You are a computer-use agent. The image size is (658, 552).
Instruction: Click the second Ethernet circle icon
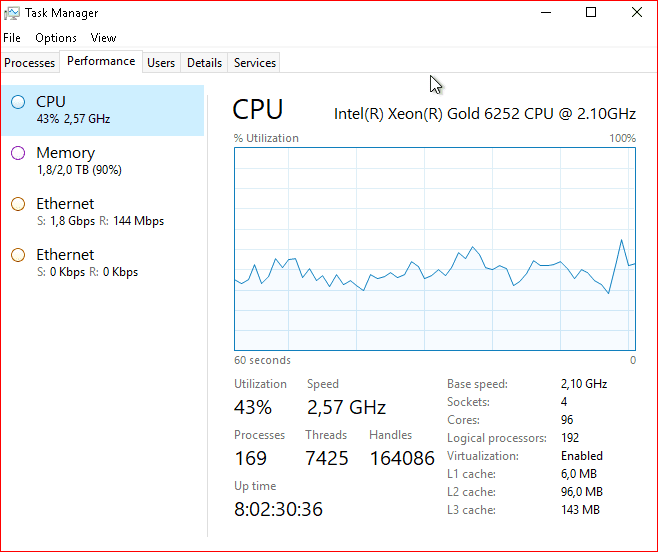[x=18, y=255]
